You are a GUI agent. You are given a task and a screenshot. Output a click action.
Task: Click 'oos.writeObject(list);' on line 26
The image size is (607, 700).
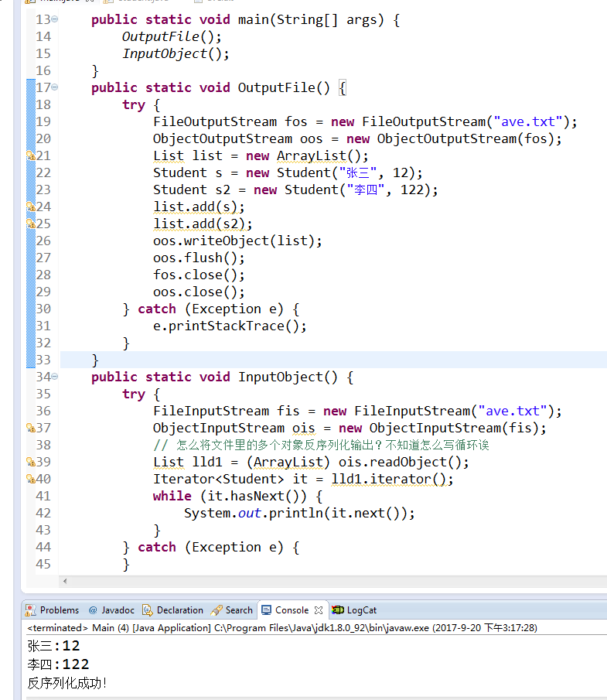click(237, 241)
